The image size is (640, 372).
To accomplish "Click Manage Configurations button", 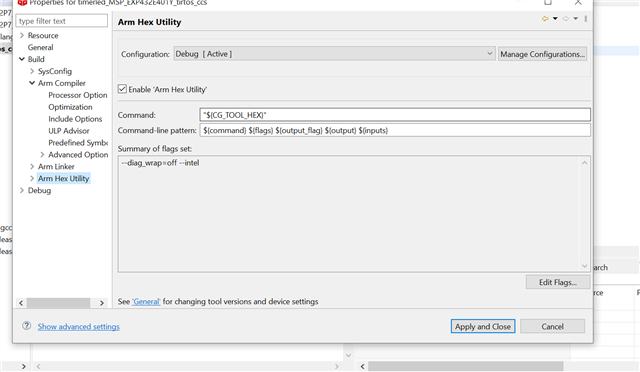I will (542, 54).
